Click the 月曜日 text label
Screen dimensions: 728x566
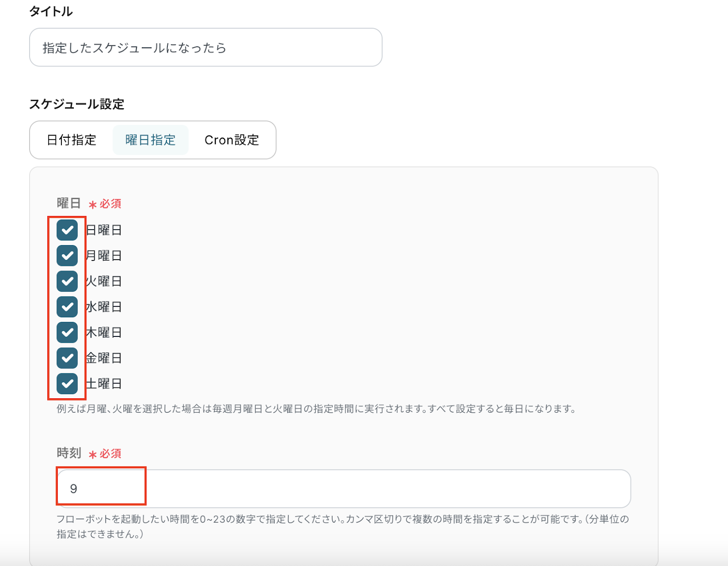point(104,255)
